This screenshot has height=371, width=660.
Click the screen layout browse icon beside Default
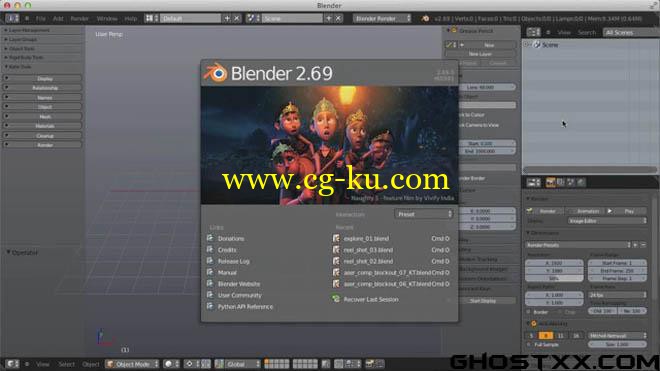click(152, 19)
